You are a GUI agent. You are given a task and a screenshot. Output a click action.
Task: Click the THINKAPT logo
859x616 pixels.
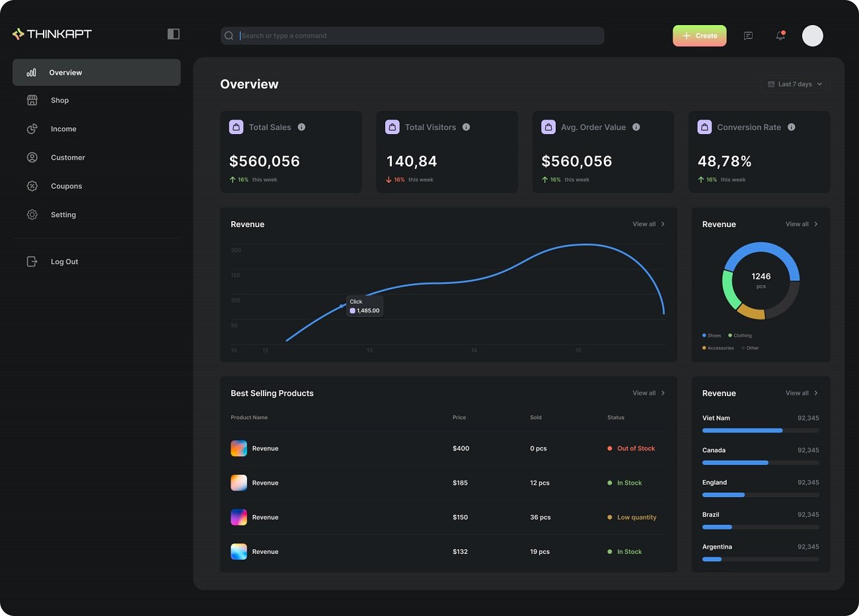(x=52, y=34)
